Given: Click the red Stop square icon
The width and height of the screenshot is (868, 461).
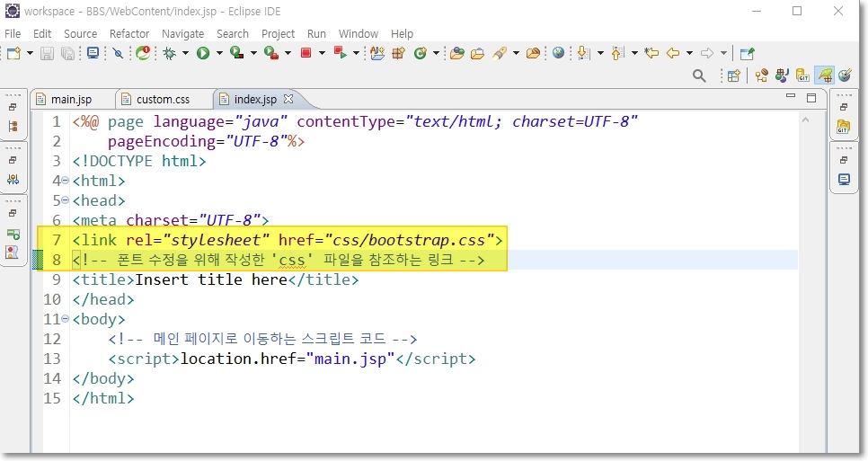Looking at the screenshot, I should pos(306,53).
